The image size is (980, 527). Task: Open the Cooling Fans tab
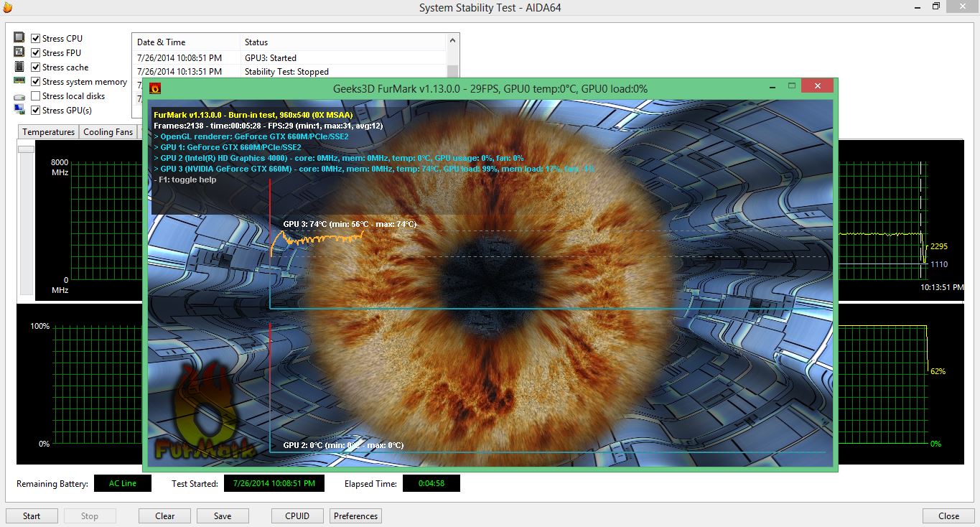(x=108, y=132)
